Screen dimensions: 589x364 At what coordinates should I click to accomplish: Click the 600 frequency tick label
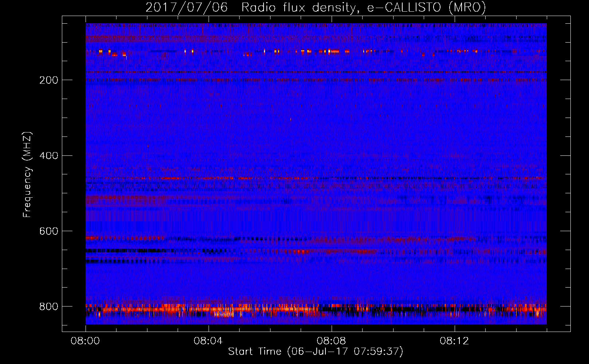(49, 232)
